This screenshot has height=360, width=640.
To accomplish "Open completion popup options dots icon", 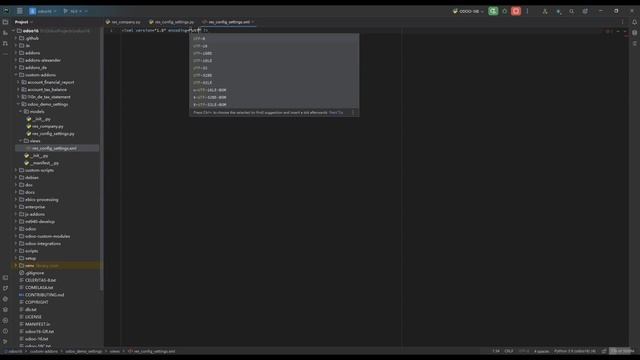I will click(353, 113).
